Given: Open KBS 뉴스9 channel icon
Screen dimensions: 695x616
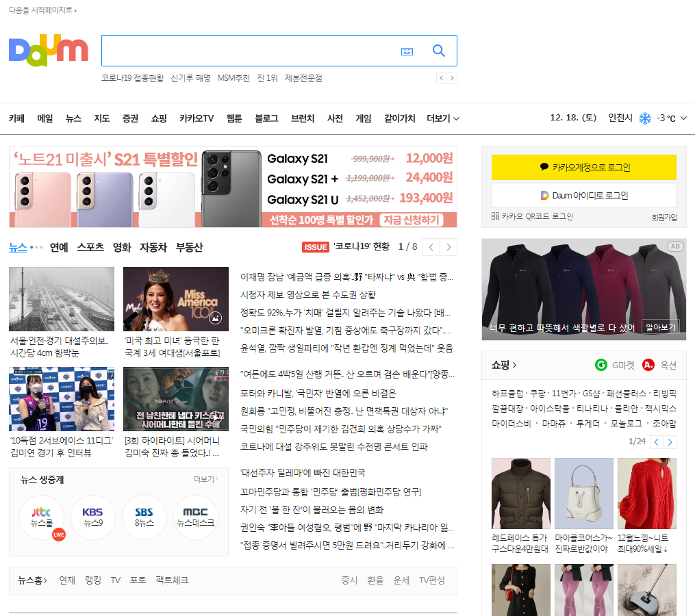Looking at the screenshot, I should pyautogui.click(x=92, y=517).
